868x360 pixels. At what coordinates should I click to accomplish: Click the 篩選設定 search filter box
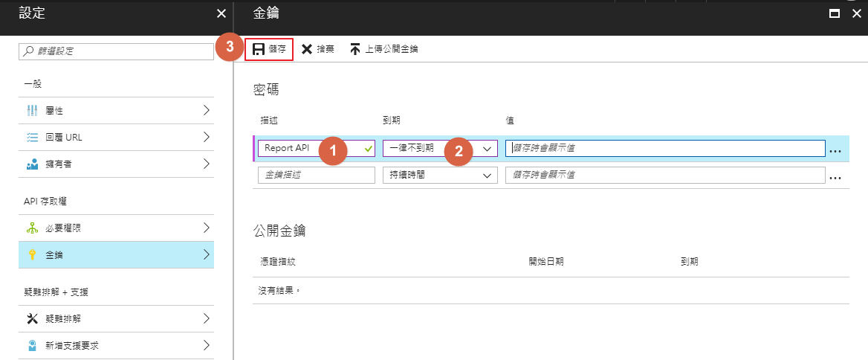[116, 51]
